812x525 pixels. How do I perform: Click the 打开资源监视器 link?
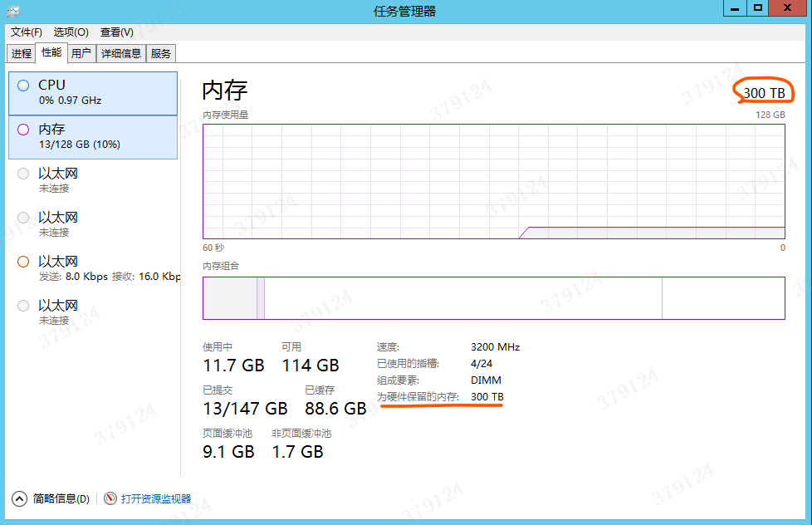pos(156,498)
